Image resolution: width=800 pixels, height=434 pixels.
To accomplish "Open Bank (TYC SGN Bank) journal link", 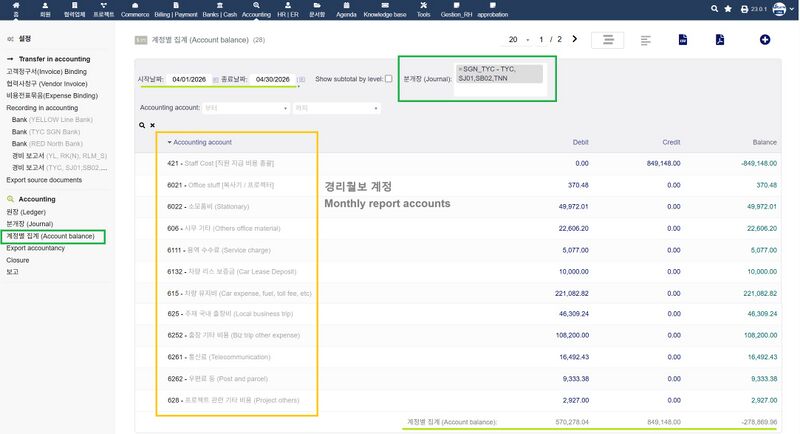I will click(x=46, y=132).
